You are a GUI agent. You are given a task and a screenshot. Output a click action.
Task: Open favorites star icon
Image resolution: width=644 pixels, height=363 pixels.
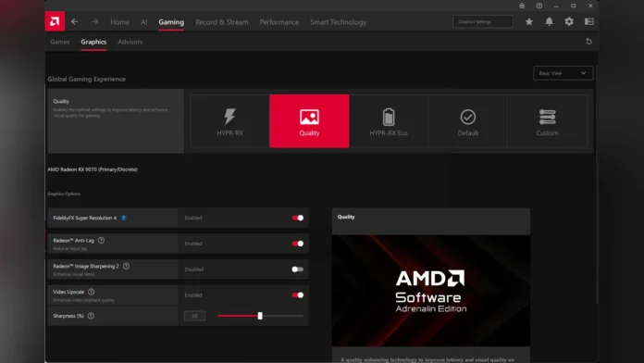coord(529,22)
